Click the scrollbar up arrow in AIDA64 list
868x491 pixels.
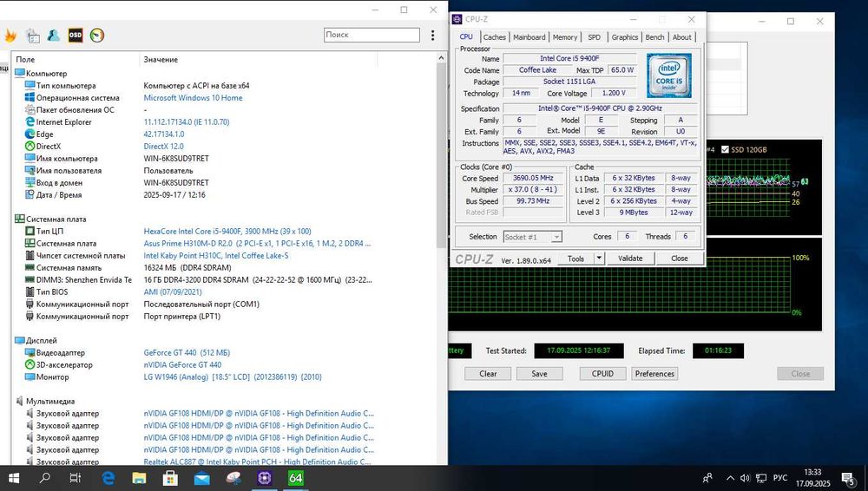click(x=441, y=57)
